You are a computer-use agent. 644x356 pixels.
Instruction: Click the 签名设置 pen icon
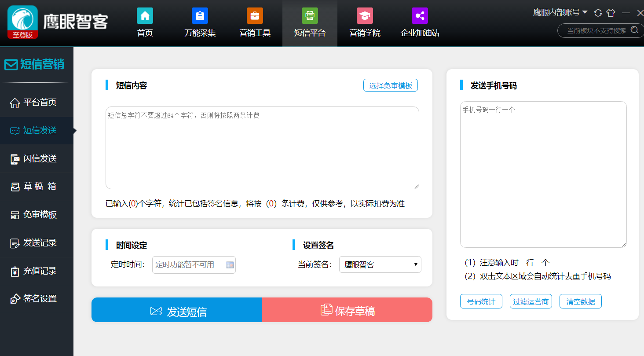(15, 299)
